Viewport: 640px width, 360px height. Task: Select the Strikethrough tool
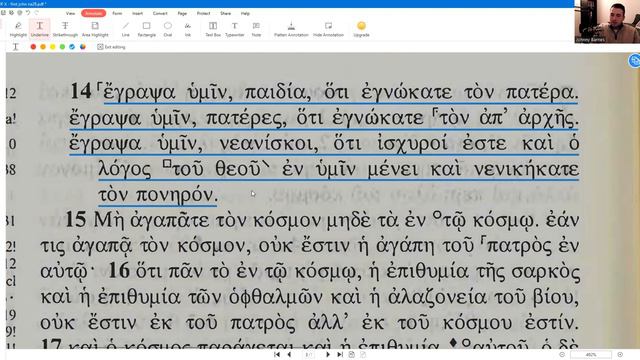65,29
